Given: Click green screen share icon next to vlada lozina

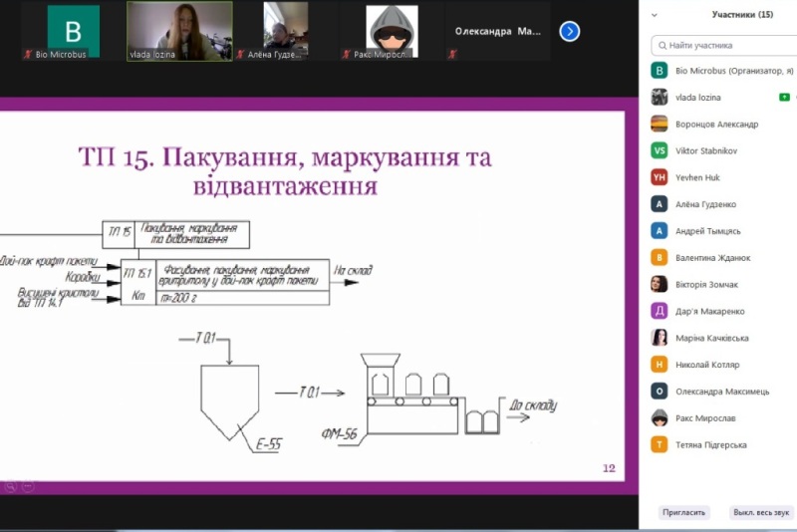Looking at the screenshot, I should click(x=784, y=97).
